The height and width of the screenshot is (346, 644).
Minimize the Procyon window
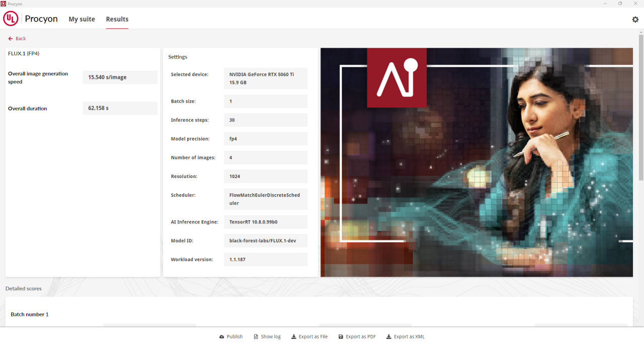click(x=605, y=4)
